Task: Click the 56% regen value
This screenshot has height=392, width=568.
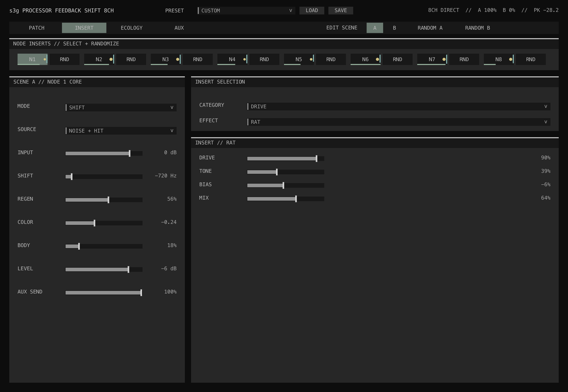Action: (x=172, y=199)
